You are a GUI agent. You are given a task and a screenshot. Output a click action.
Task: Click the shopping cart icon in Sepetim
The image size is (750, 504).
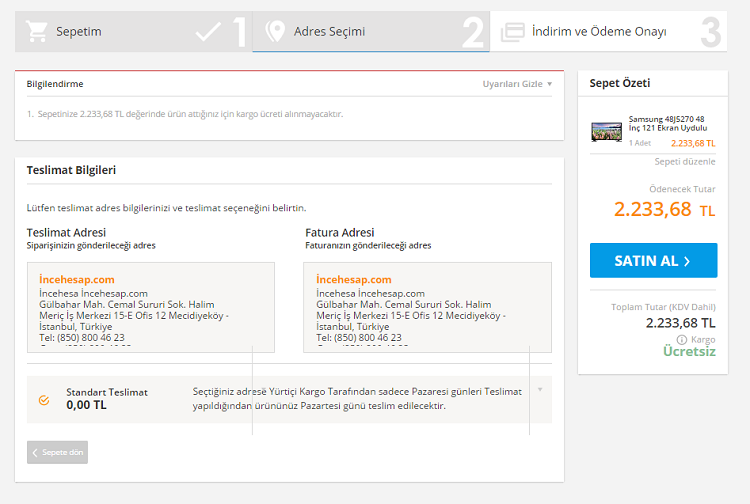tap(37, 32)
